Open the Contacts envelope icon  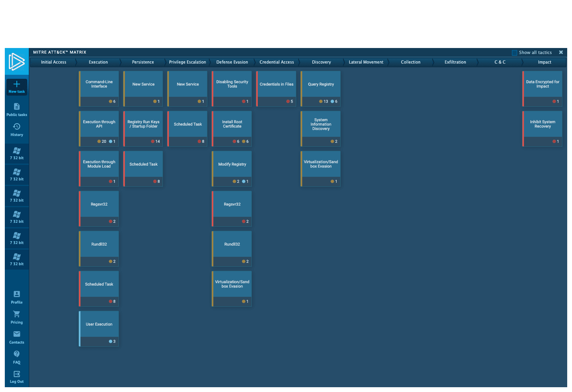(x=17, y=334)
